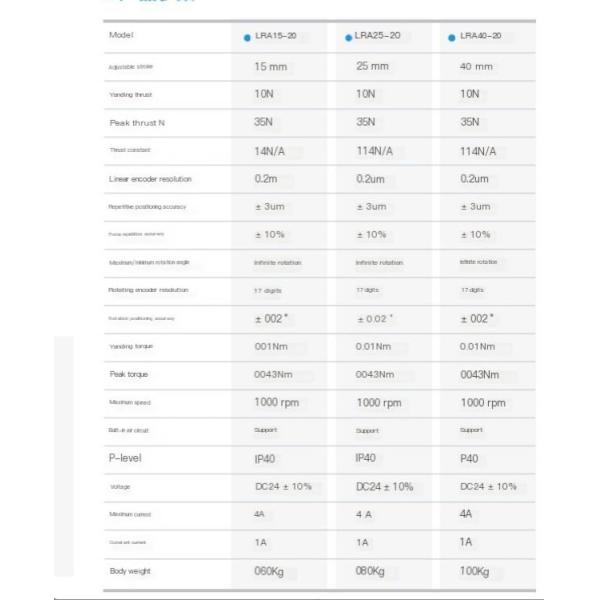Click the blue dot beside LRA25-20
This screenshot has width=600, height=600.
349,38
